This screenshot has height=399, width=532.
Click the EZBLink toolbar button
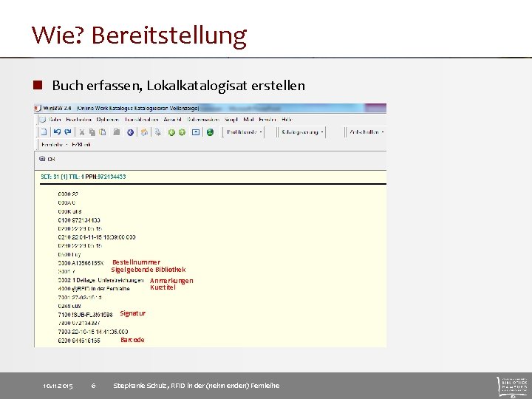pyautogui.click(x=81, y=145)
